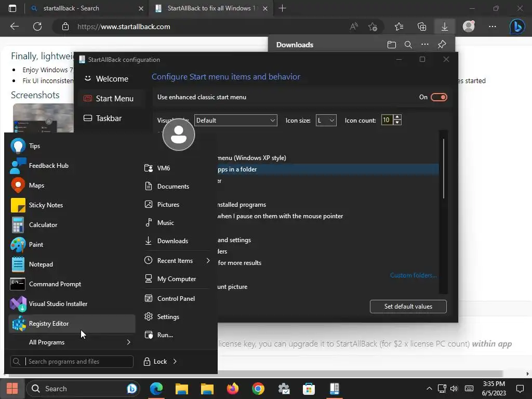The image size is (532, 399).
Task: Click the user account picture
Action: pyautogui.click(x=179, y=135)
